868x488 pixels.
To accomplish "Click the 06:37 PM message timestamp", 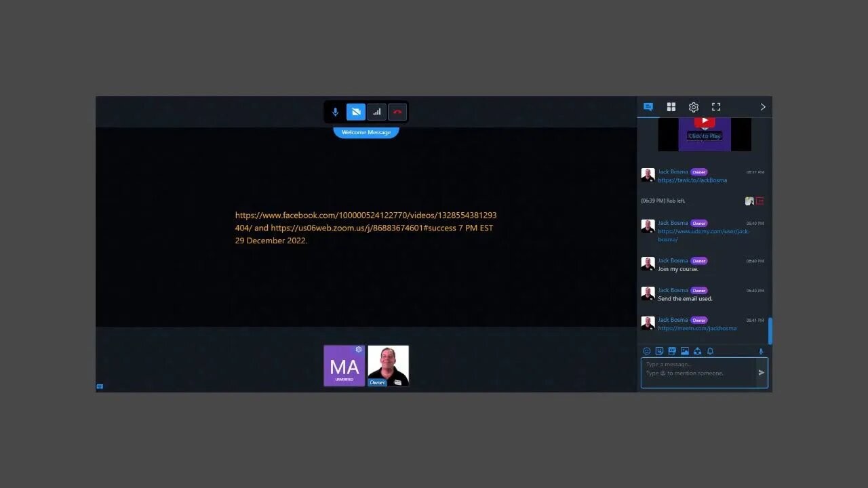I will pos(755,172).
